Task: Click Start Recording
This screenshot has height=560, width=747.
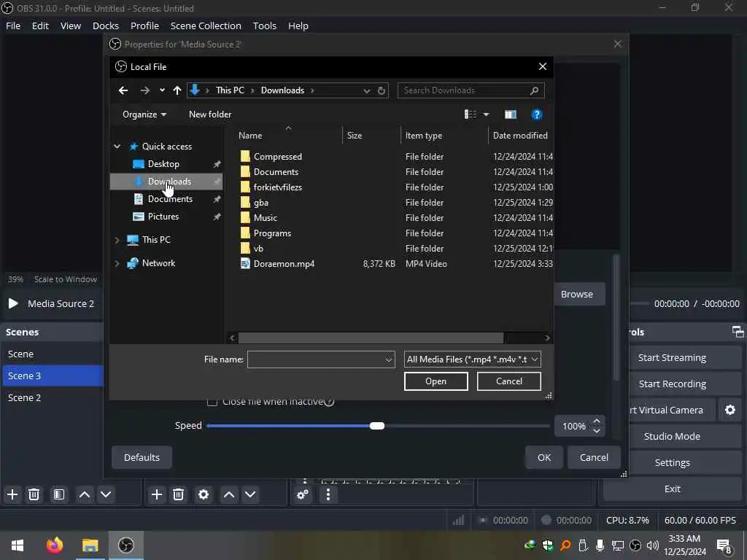Action: [x=672, y=384]
